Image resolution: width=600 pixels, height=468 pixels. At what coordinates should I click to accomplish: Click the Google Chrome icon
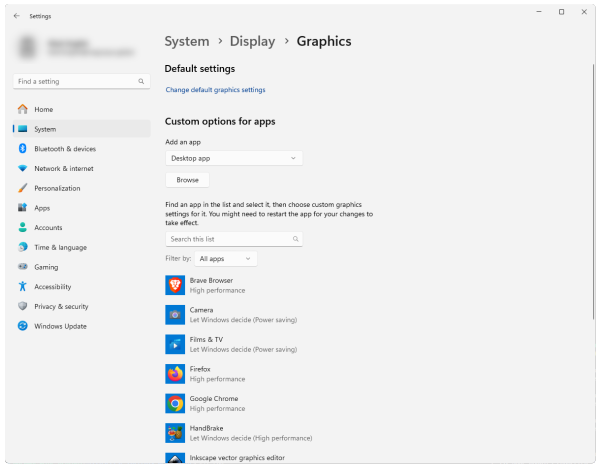pyautogui.click(x=175, y=403)
